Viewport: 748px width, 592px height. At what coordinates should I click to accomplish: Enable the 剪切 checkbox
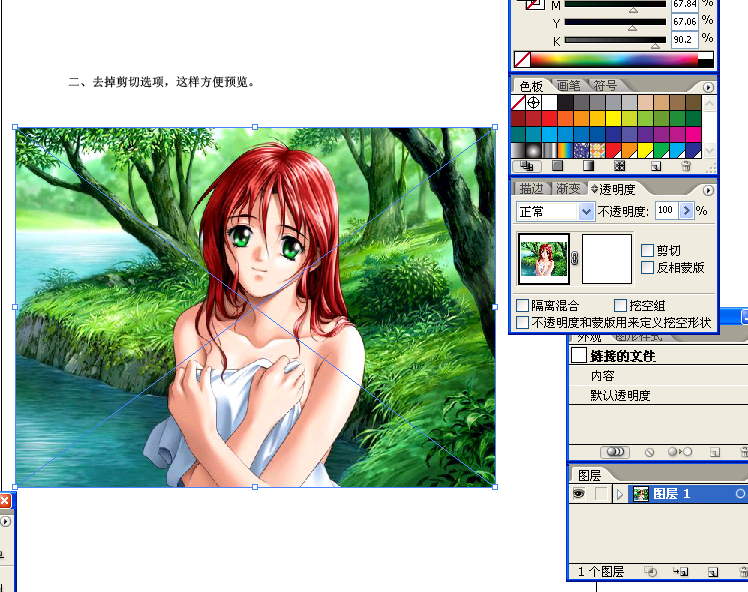(x=647, y=250)
